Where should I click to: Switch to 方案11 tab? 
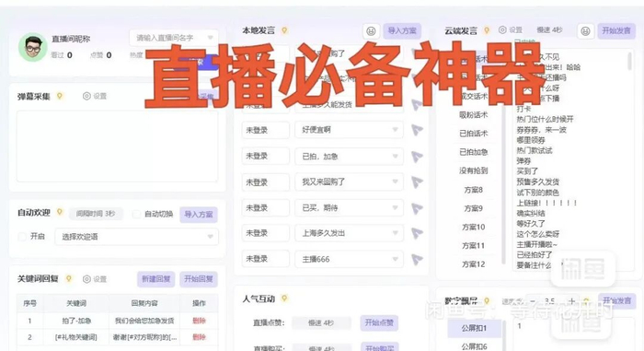(473, 245)
